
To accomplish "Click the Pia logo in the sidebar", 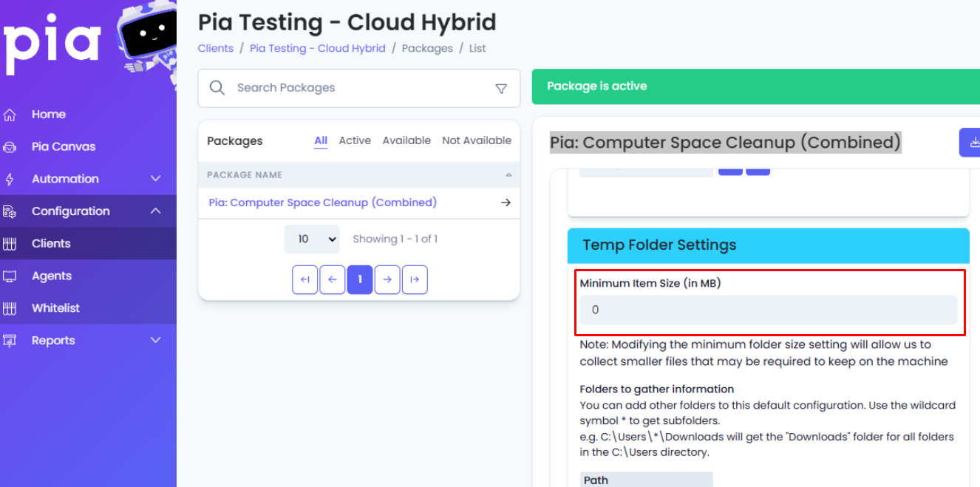I will pos(52,44).
